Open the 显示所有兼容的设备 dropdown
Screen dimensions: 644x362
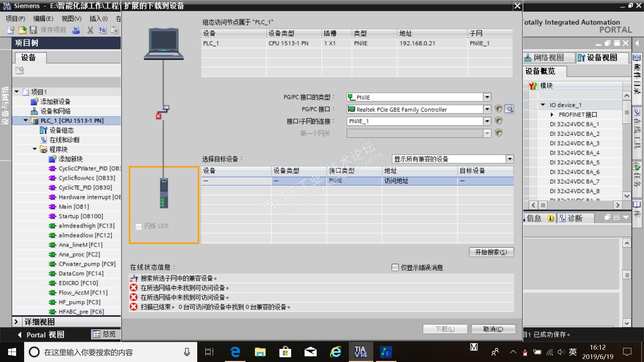click(x=509, y=159)
